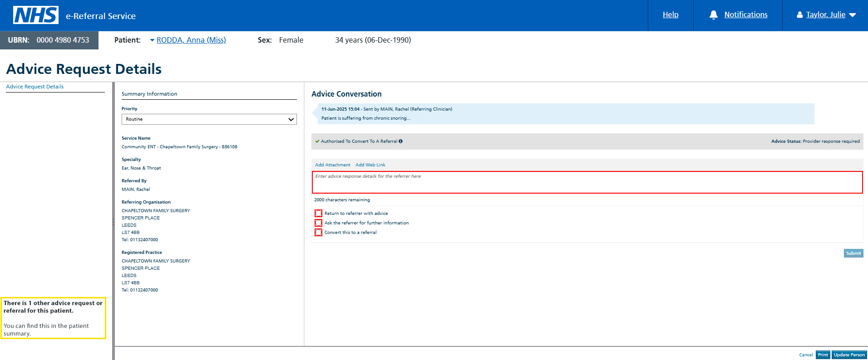The image size is (868, 360).
Task: Open the Taylor, Julie account link
Action: (826, 15)
